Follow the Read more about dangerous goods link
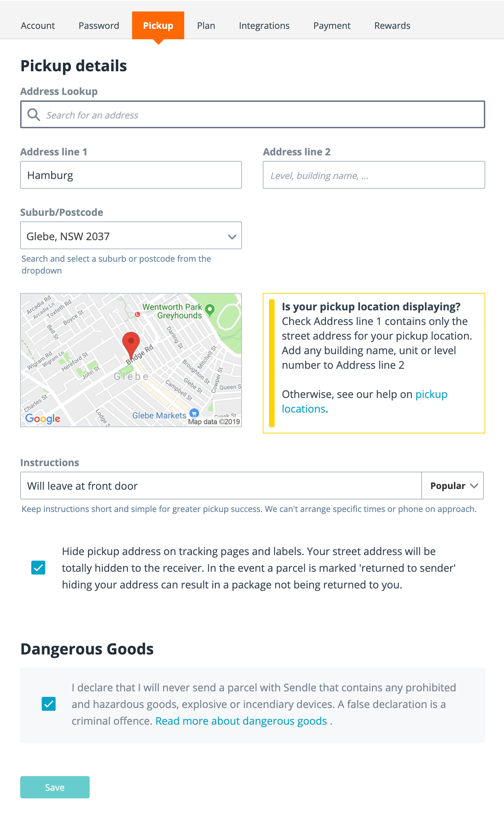Viewport: 504px width, 814px height. click(241, 721)
